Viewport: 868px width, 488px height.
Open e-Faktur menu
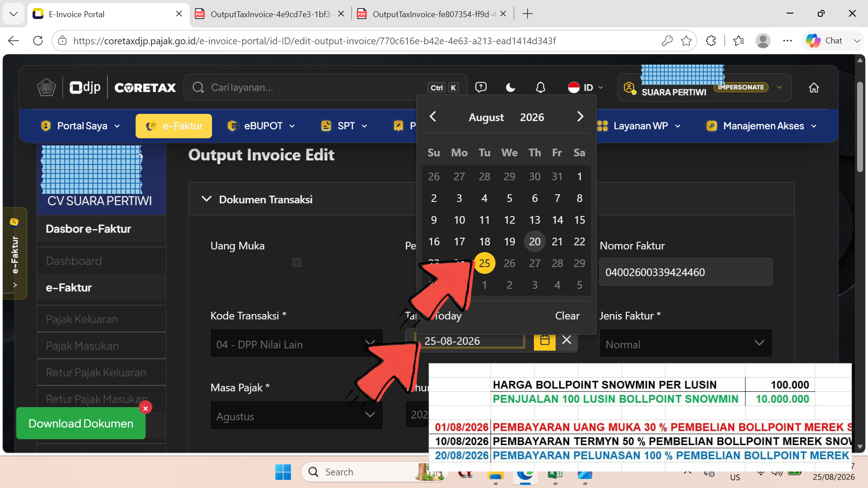[x=174, y=126]
